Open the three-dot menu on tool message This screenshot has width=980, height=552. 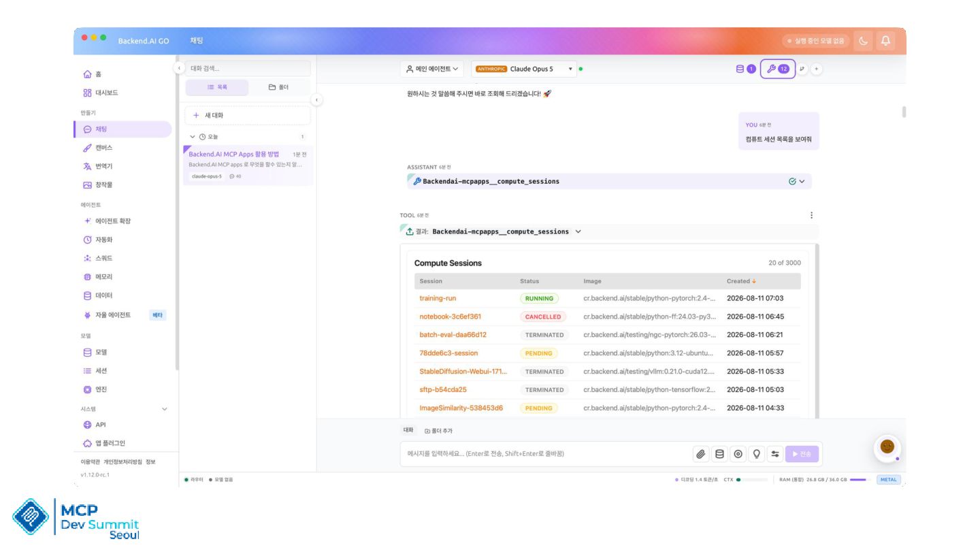pos(811,215)
